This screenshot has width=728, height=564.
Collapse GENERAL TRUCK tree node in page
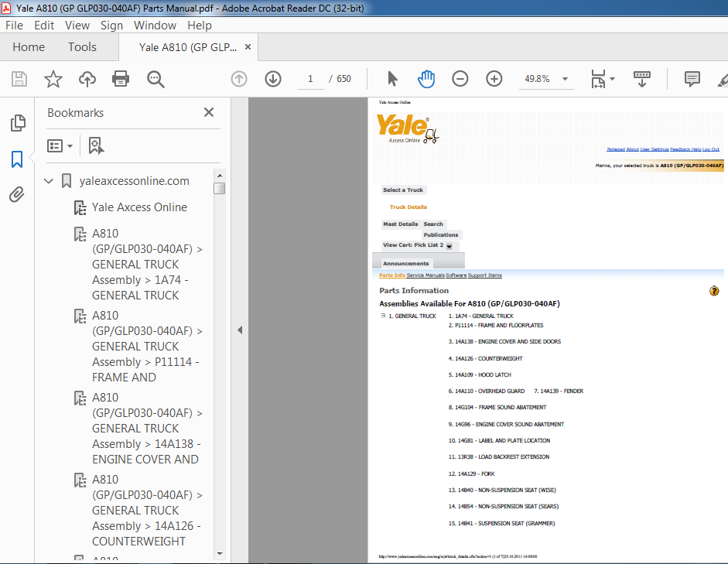(383, 316)
